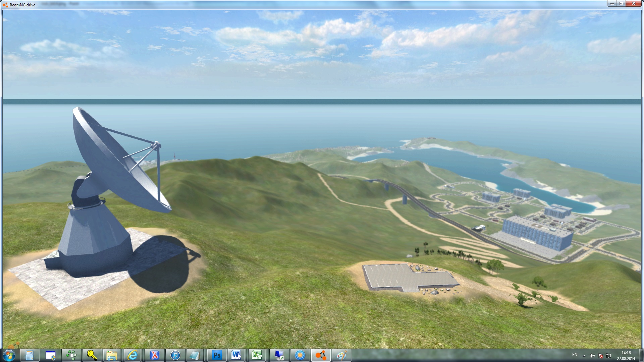Launch Calculator from the taskbar
This screenshot has height=362, width=644.
pos(30,355)
